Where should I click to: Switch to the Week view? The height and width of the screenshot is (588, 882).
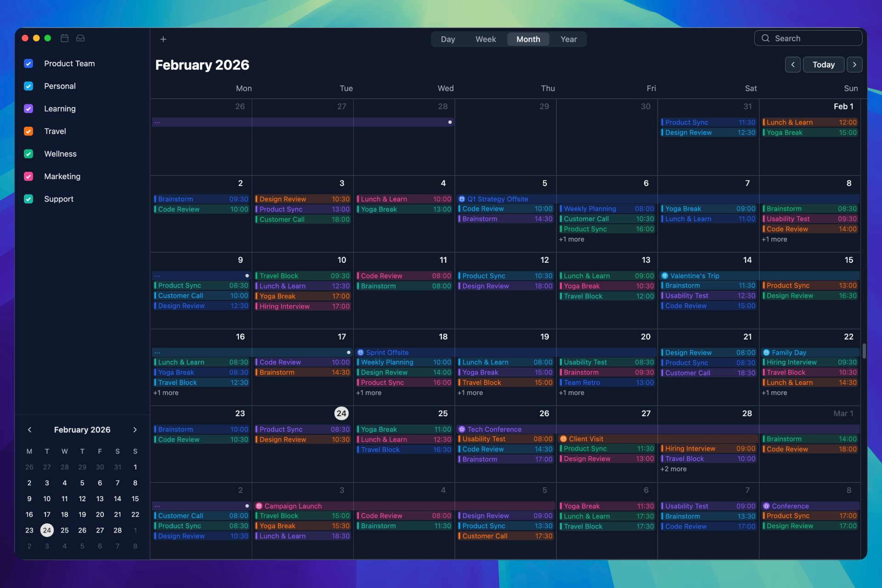[486, 39]
